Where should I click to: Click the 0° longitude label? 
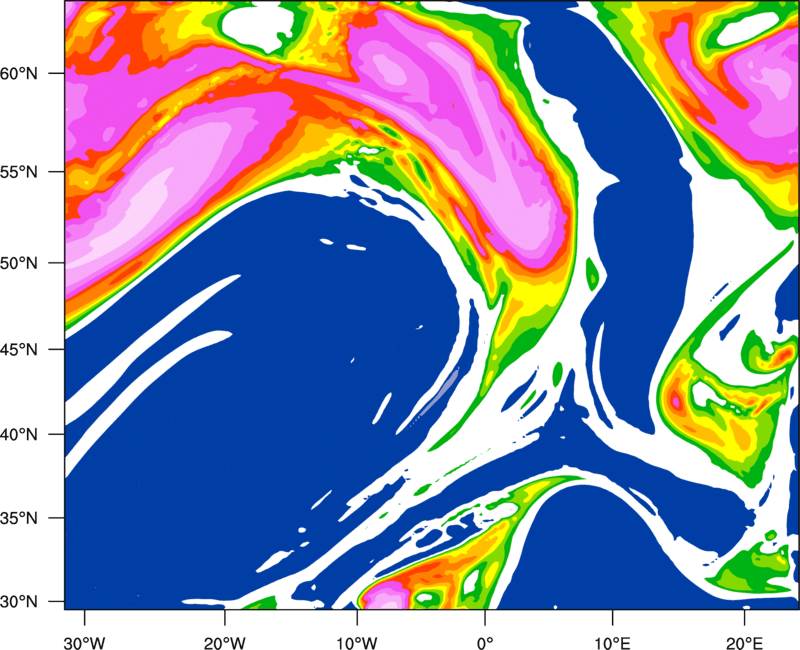coord(485,643)
